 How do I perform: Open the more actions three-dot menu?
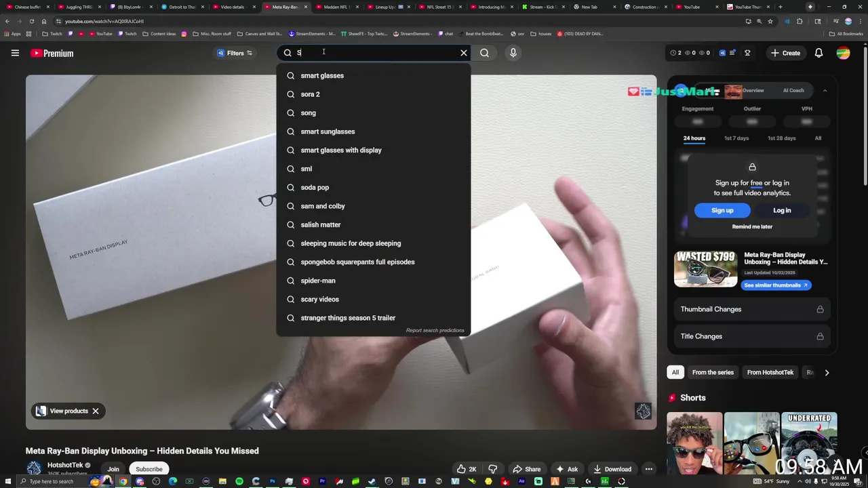click(x=649, y=469)
